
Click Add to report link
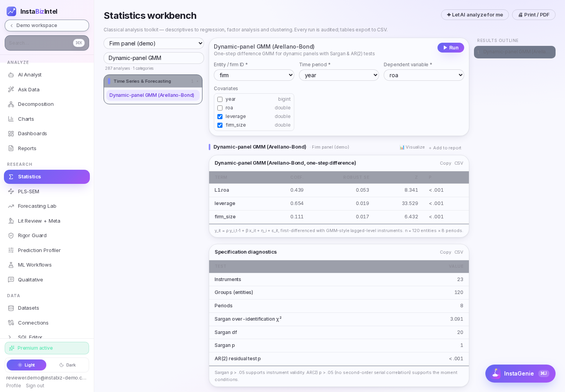tap(445, 148)
